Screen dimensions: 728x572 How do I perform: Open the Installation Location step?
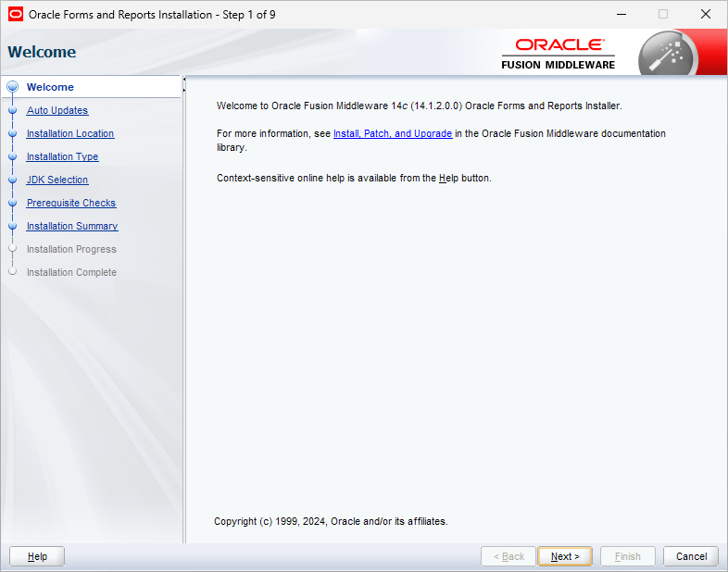click(70, 133)
